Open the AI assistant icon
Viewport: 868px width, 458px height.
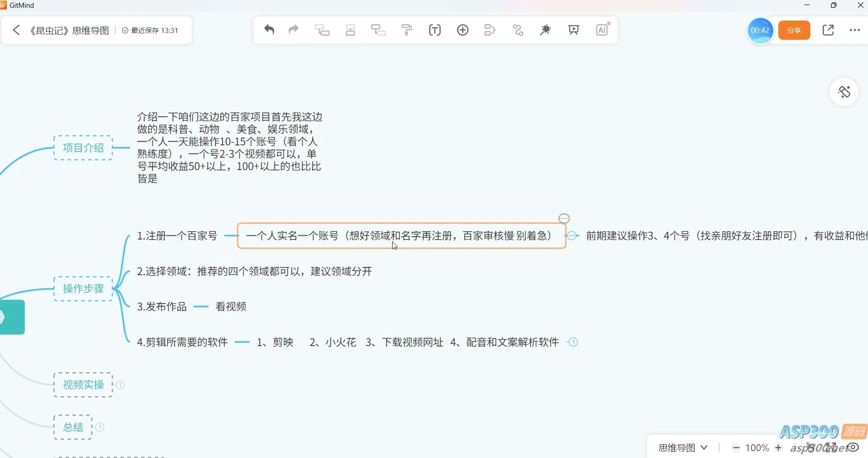[602, 30]
